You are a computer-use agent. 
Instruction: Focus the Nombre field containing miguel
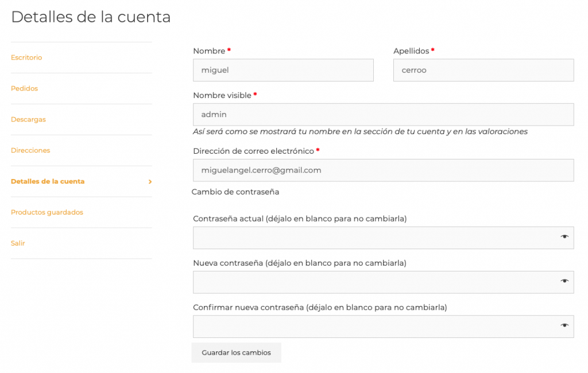point(283,70)
